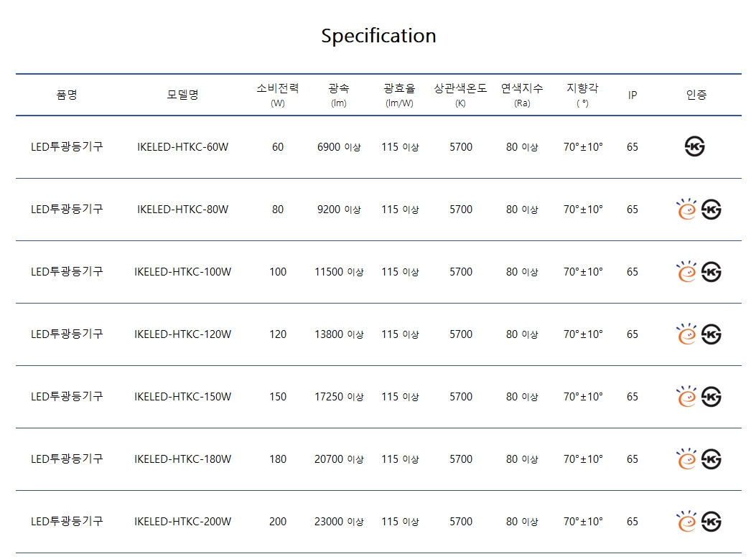Click power value 80 in the 80W row
Viewport: 756px width, 559px height.
coord(278,210)
